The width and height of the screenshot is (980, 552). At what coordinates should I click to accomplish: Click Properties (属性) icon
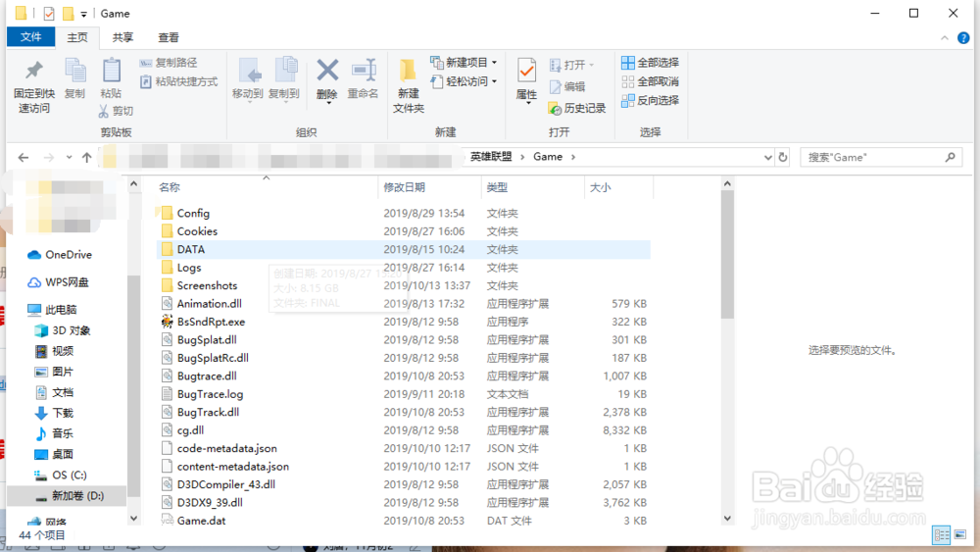[526, 72]
